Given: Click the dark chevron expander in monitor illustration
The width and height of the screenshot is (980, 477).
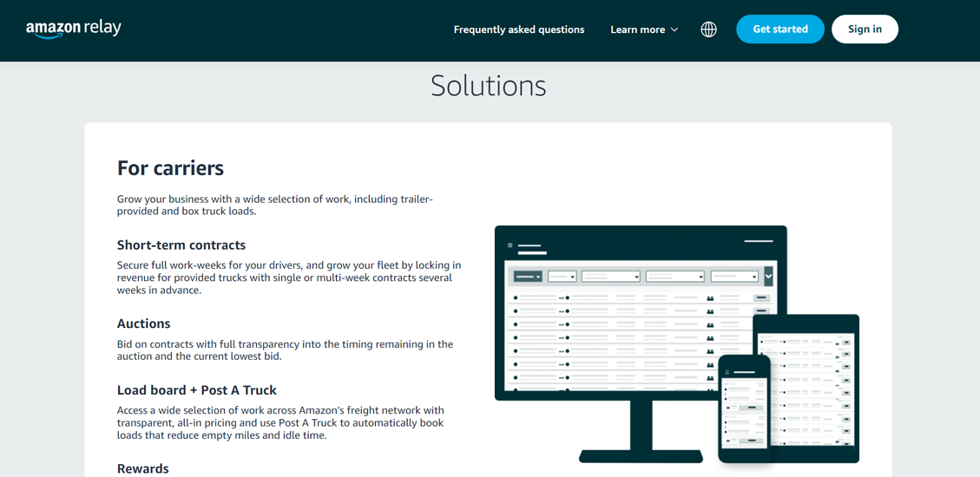Looking at the screenshot, I should point(768,276).
